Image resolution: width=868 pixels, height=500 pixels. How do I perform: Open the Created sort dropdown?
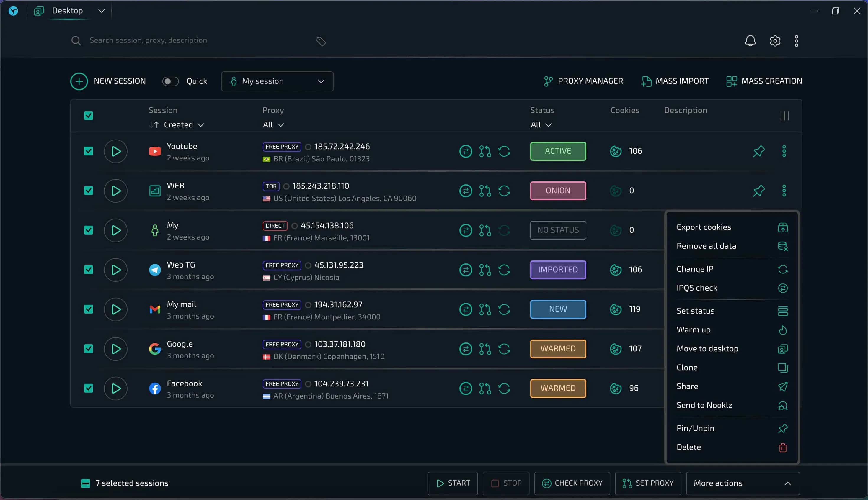[x=184, y=125]
